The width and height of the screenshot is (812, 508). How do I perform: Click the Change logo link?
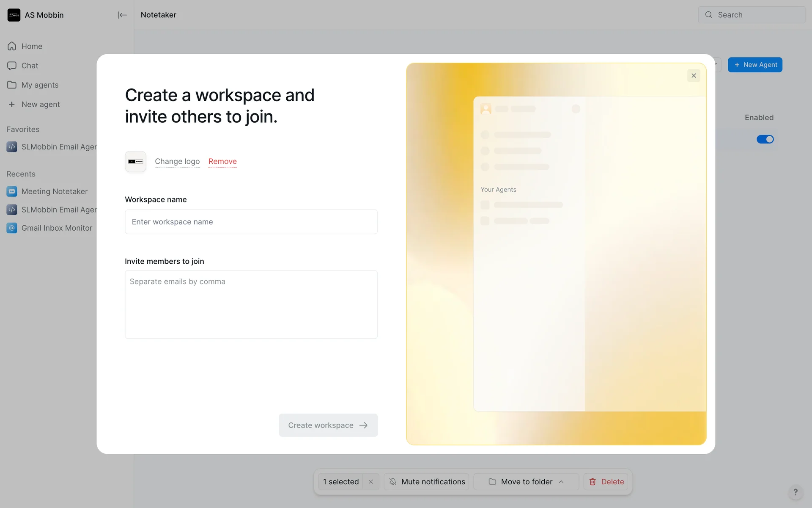point(177,161)
